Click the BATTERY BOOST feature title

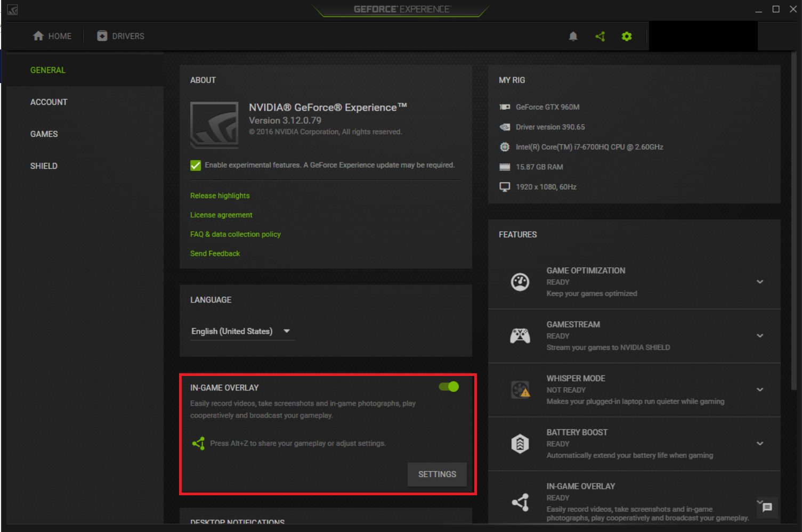tap(577, 432)
